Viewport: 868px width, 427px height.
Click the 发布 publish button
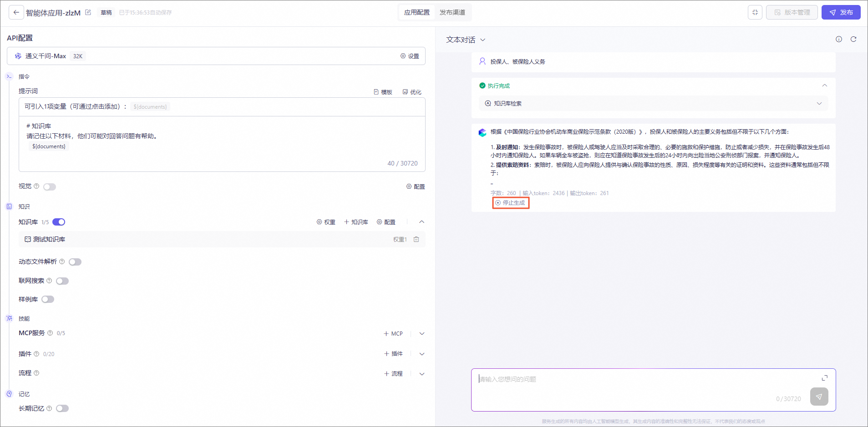click(x=841, y=12)
